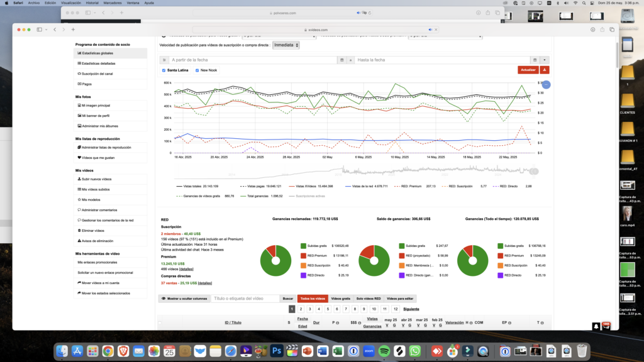Screen dimensions: 644x362
Task: Click the Buscar button
Action: click(x=288, y=299)
